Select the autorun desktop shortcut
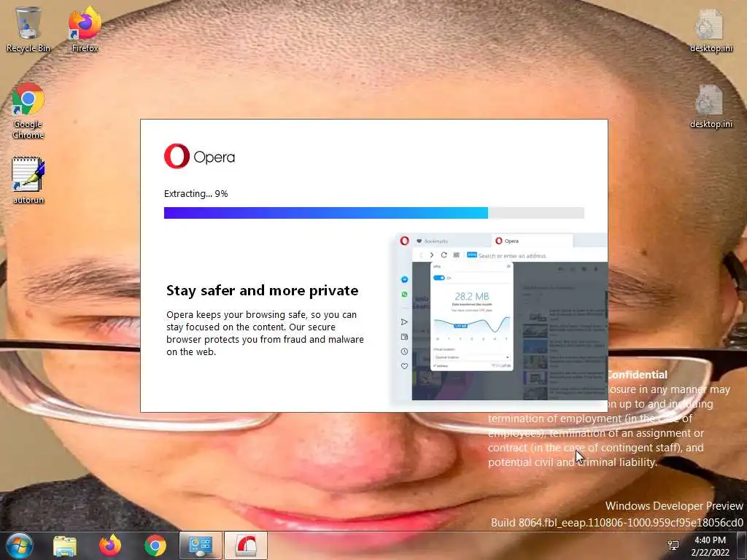The image size is (747, 560). click(28, 180)
